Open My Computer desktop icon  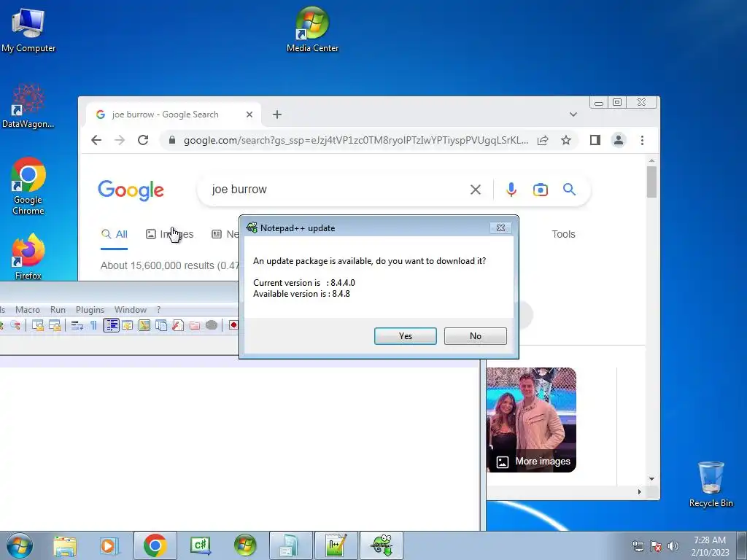(x=28, y=31)
